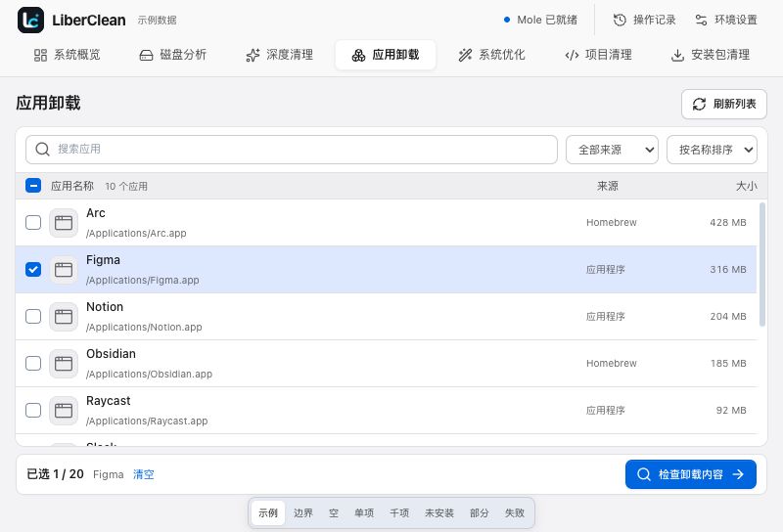Click the 来源 column header
The image size is (783, 532).
point(607,186)
